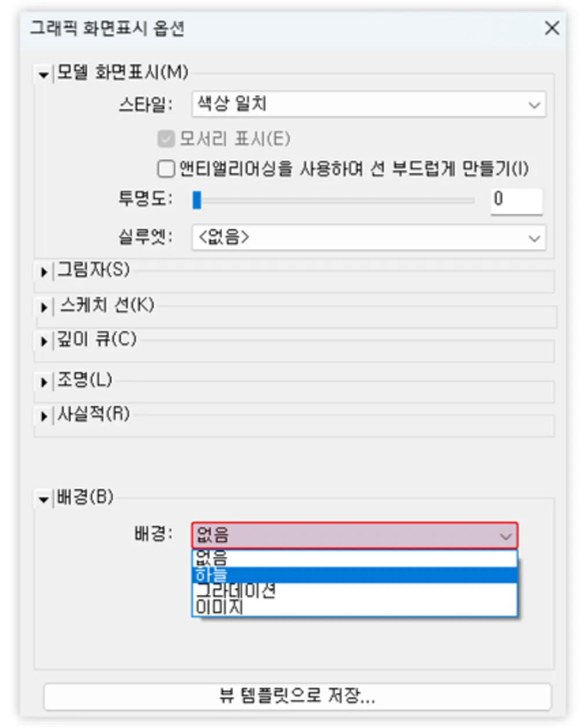Choose 하늘 in the background list

click(x=354, y=575)
